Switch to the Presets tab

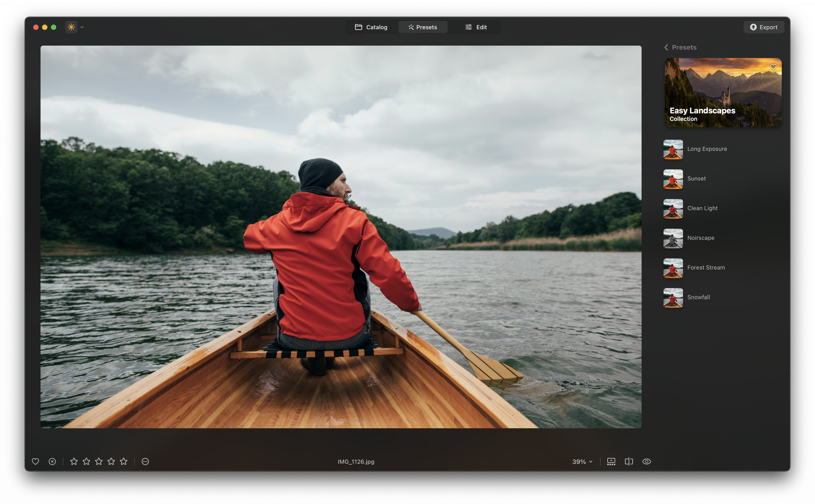point(423,27)
